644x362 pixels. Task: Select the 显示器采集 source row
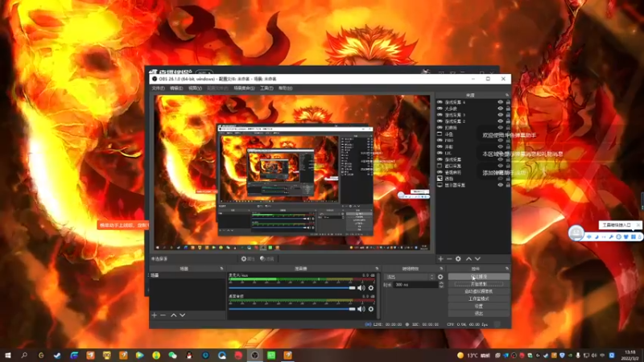click(473, 185)
